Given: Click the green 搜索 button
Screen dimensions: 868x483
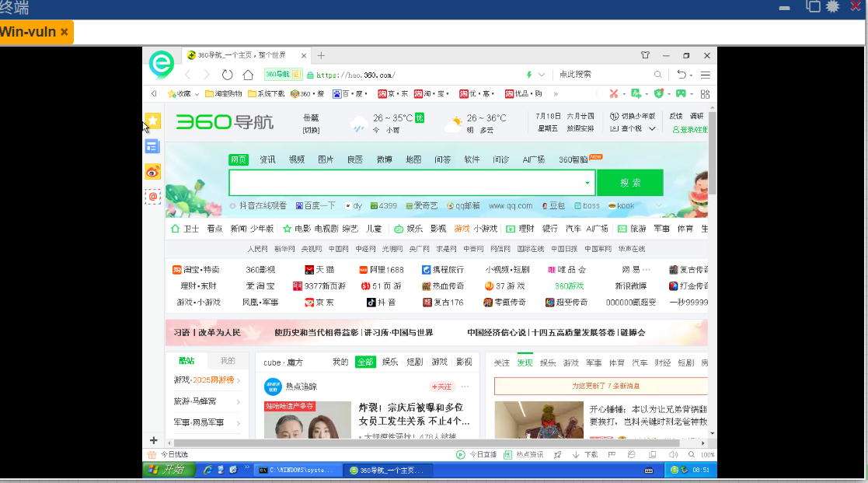Looking at the screenshot, I should point(630,183).
